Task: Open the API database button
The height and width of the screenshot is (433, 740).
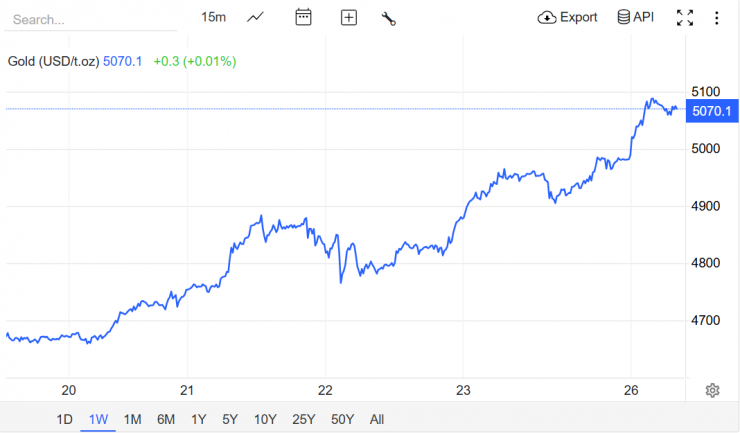Action: pyautogui.click(x=636, y=17)
